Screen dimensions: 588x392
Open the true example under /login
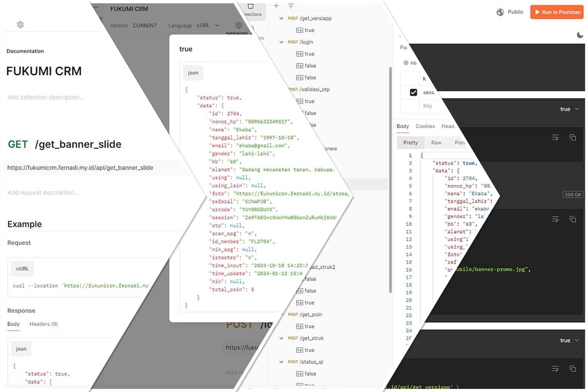[x=305, y=54]
